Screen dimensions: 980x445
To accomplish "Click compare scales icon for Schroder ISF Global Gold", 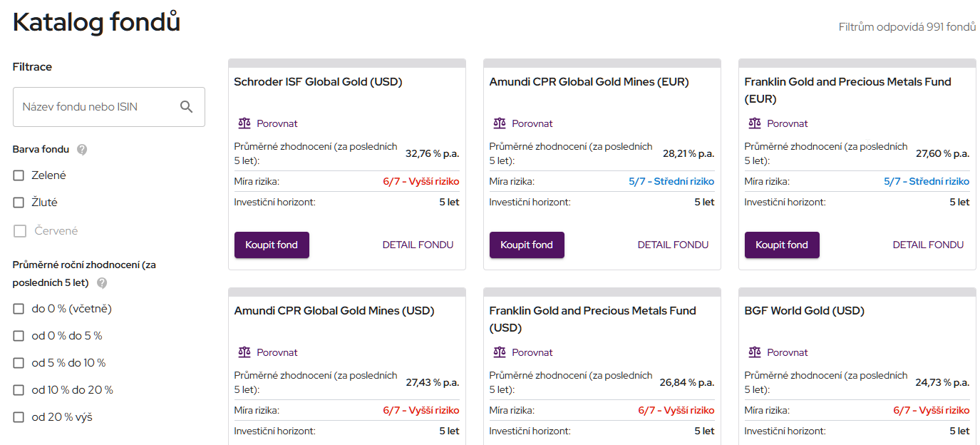I will coord(244,123).
